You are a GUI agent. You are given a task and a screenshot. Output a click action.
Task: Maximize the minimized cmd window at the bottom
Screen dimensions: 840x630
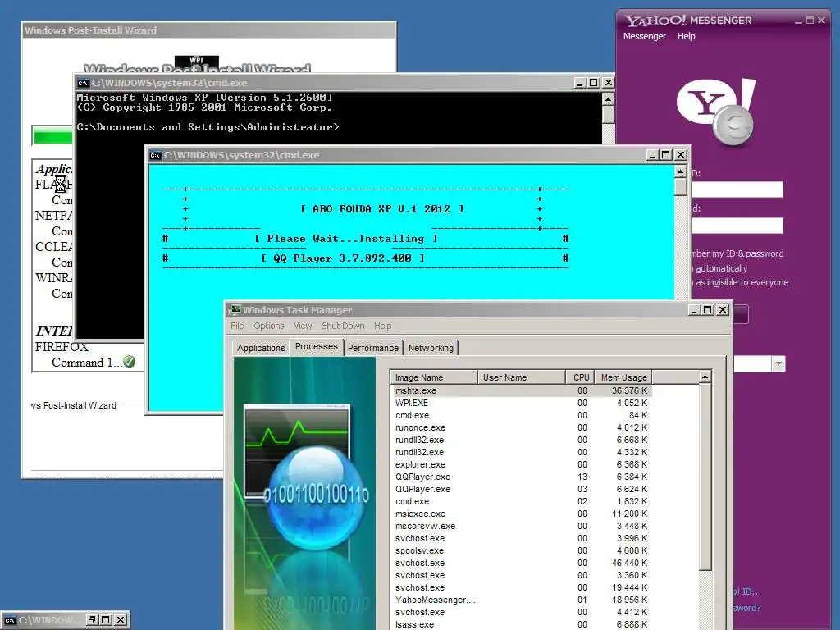pos(106,620)
